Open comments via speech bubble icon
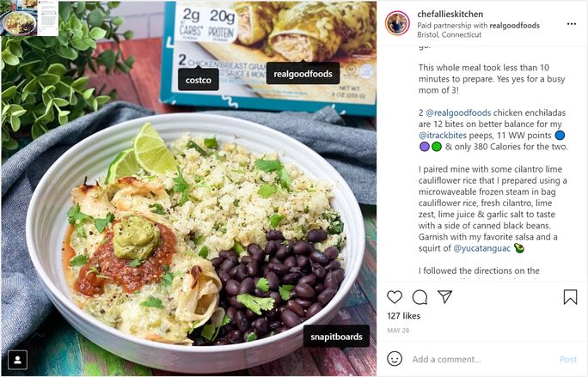The width and height of the screenshot is (588, 377). 420,297
